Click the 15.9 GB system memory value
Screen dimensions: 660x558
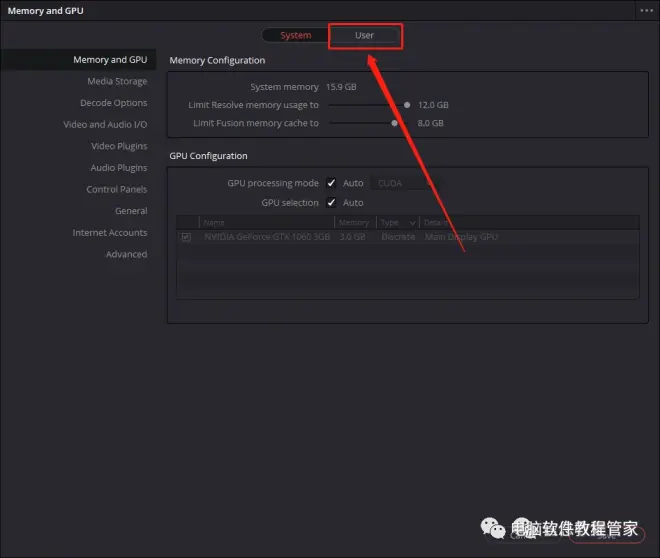tap(341, 87)
